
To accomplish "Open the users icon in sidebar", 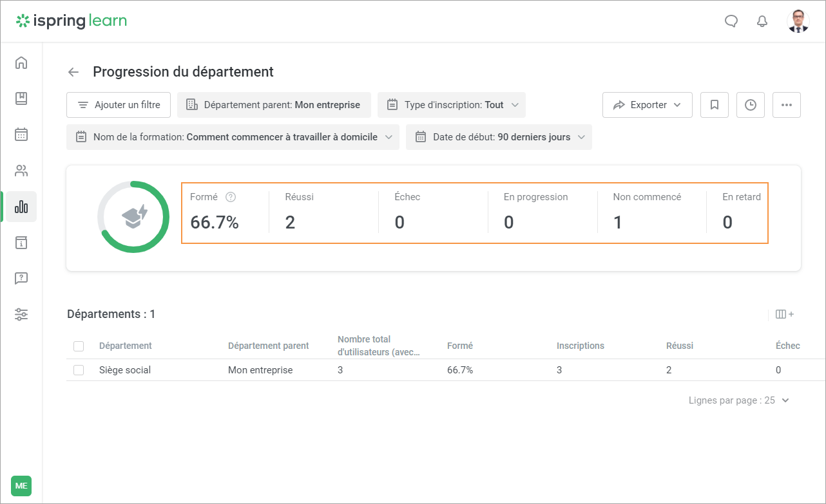I will (21, 171).
